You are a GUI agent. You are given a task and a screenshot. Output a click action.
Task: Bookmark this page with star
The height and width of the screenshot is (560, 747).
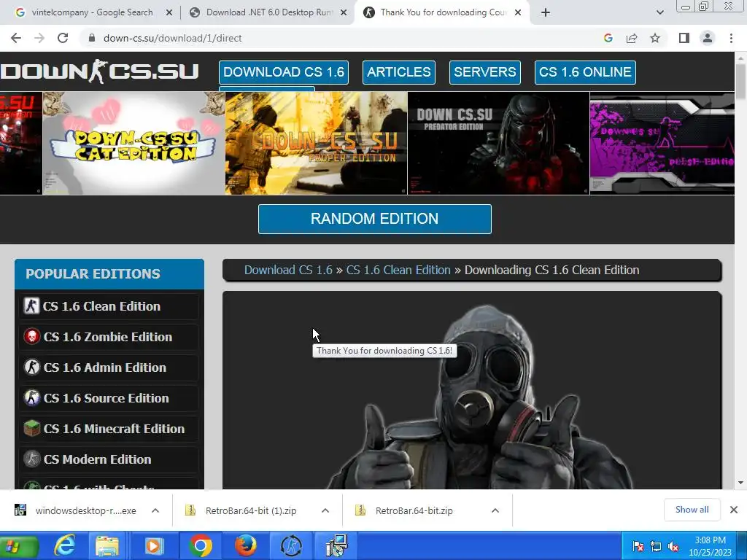[655, 38]
